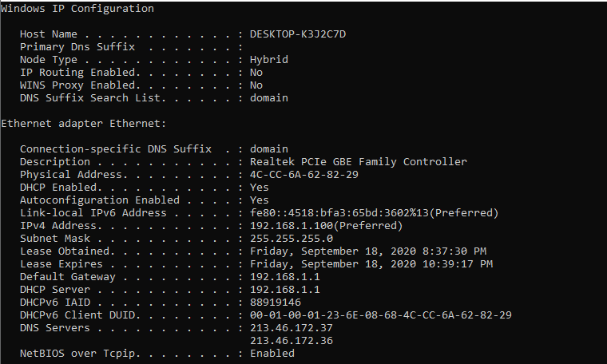Click the Lease Obtained date and time
The image size is (607, 364).
click(371, 251)
